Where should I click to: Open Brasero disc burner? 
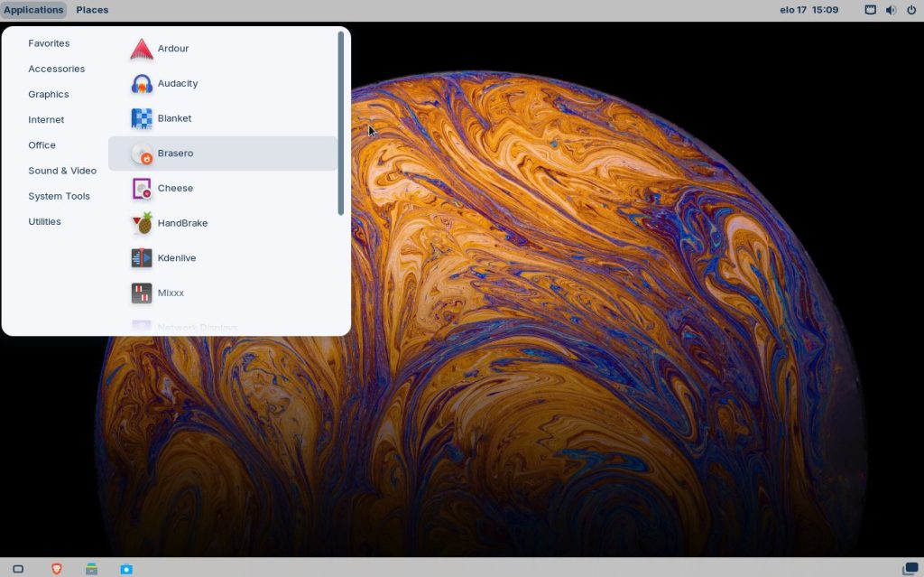click(x=223, y=154)
